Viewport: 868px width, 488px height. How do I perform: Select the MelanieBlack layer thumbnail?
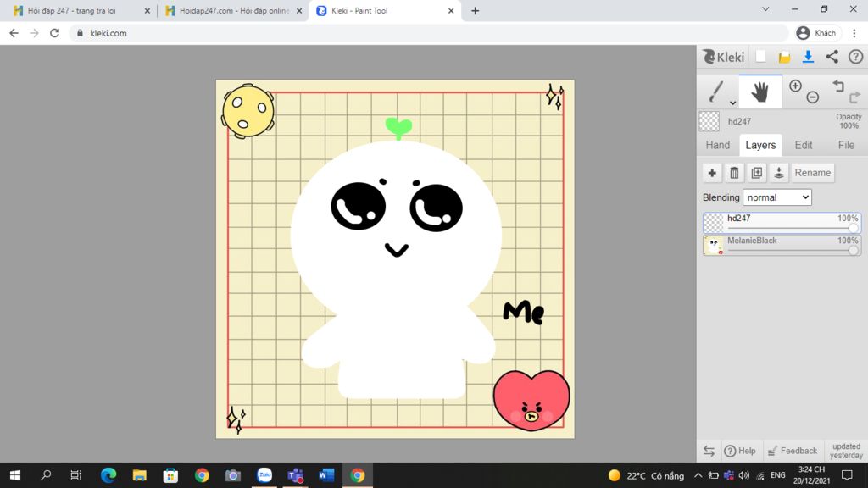pos(713,245)
